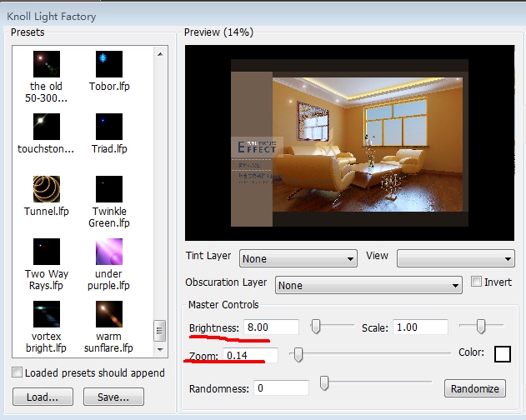Choose the warm sunflare.lfp preset thumbnail
This screenshot has height=420, width=526.
(109, 314)
